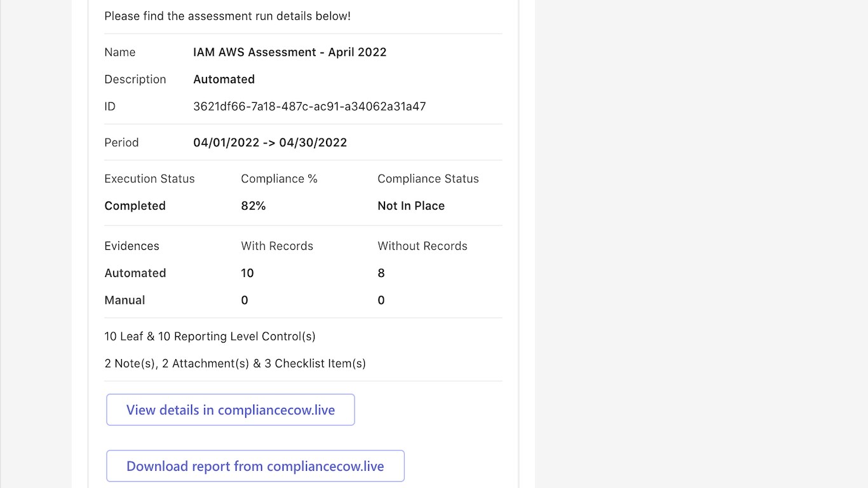Click the 82% compliance value

click(253, 206)
